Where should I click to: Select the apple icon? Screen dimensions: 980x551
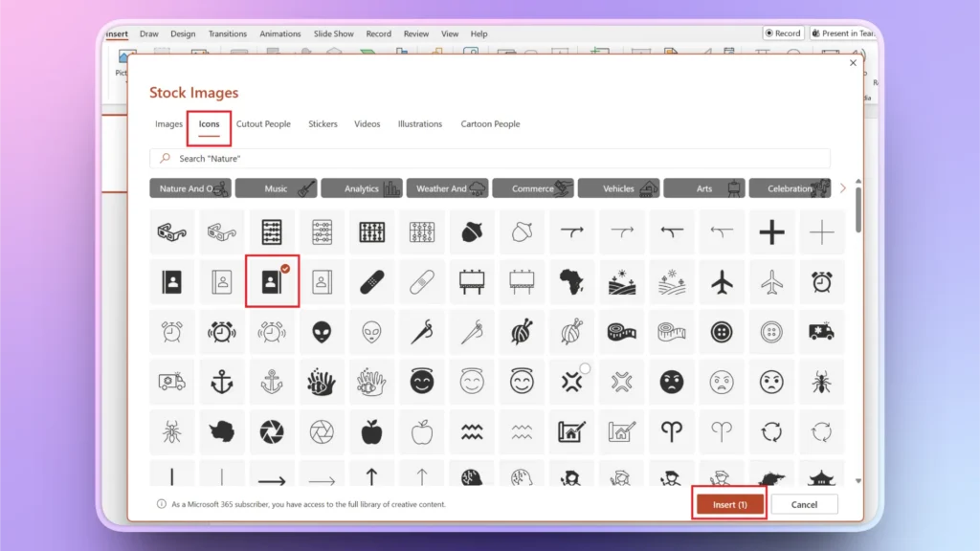click(372, 432)
